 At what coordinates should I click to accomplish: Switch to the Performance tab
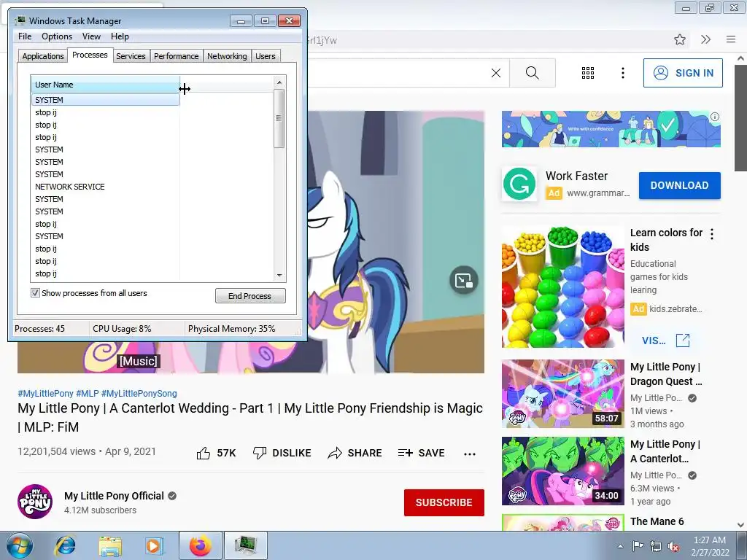pos(176,56)
